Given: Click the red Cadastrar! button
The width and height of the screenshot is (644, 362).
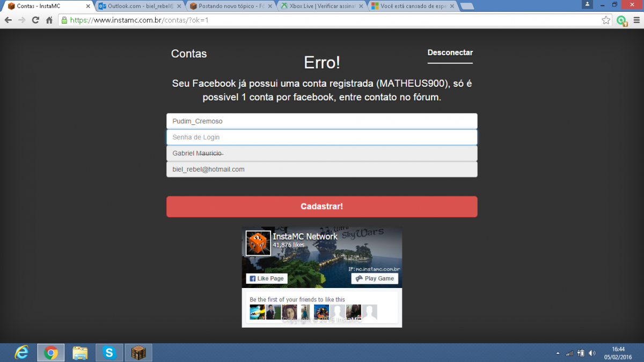Looking at the screenshot, I should pyautogui.click(x=322, y=206).
